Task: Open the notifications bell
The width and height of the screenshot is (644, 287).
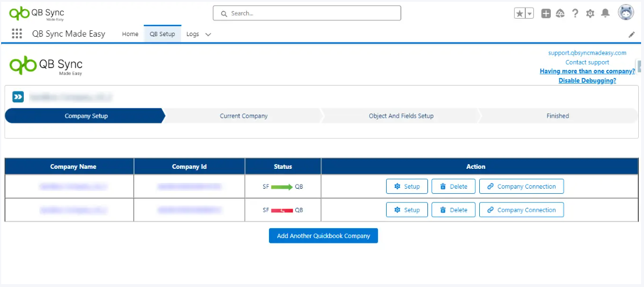Action: [x=606, y=13]
